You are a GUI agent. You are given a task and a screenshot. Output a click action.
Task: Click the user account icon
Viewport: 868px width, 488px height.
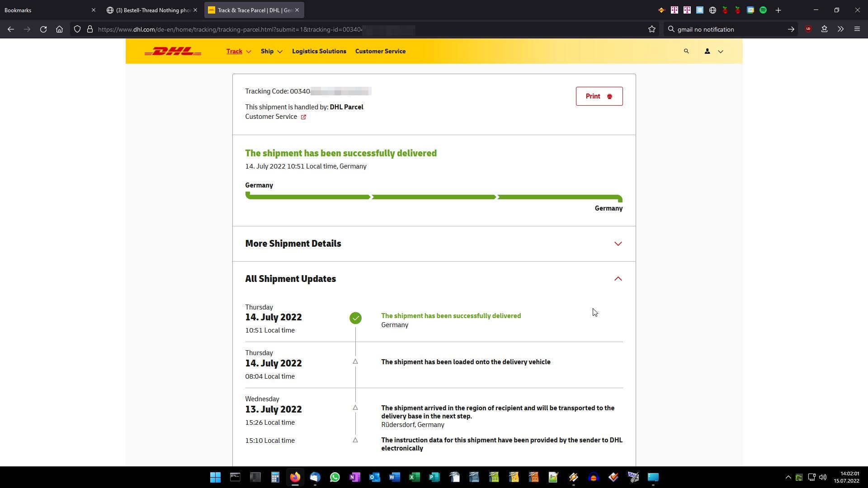pos(707,52)
